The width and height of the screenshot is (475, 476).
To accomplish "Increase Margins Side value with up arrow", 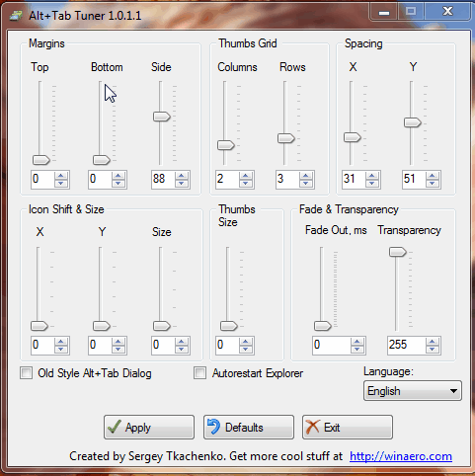I will tap(182, 176).
